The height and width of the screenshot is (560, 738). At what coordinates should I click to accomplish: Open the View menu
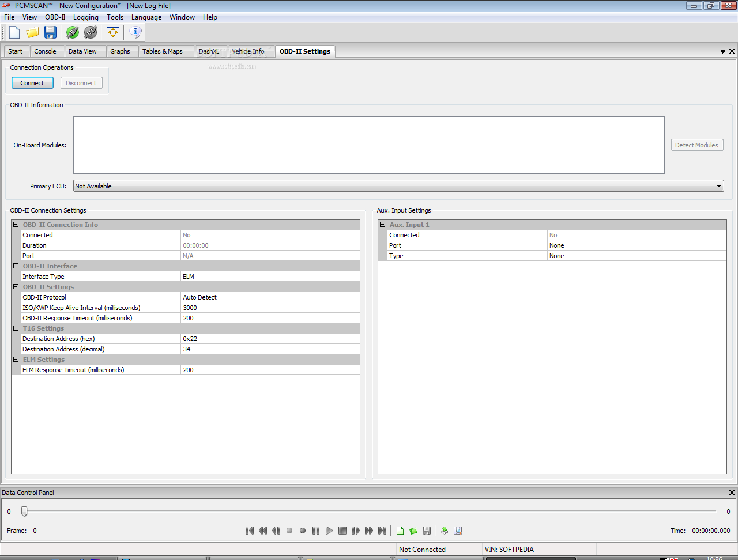point(29,17)
